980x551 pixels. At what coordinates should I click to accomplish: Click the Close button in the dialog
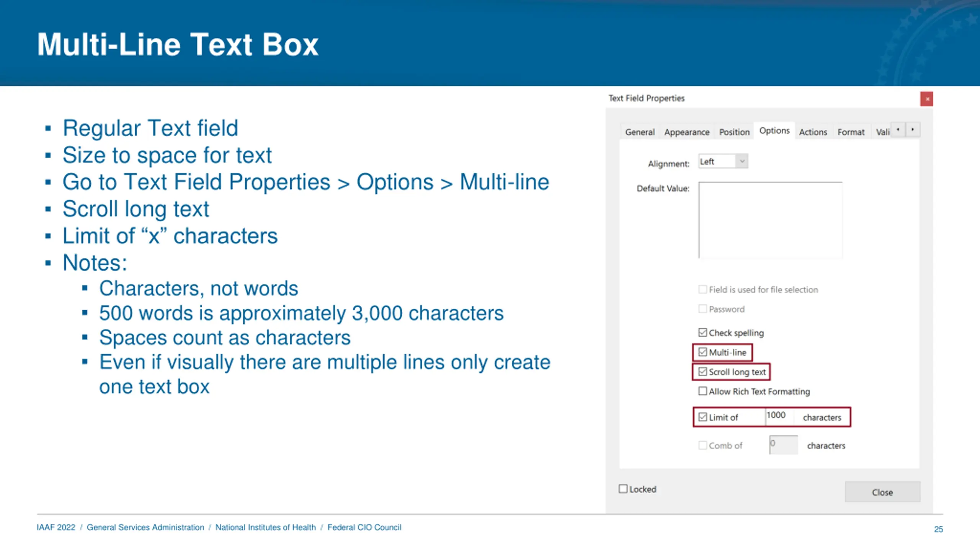pyautogui.click(x=882, y=492)
